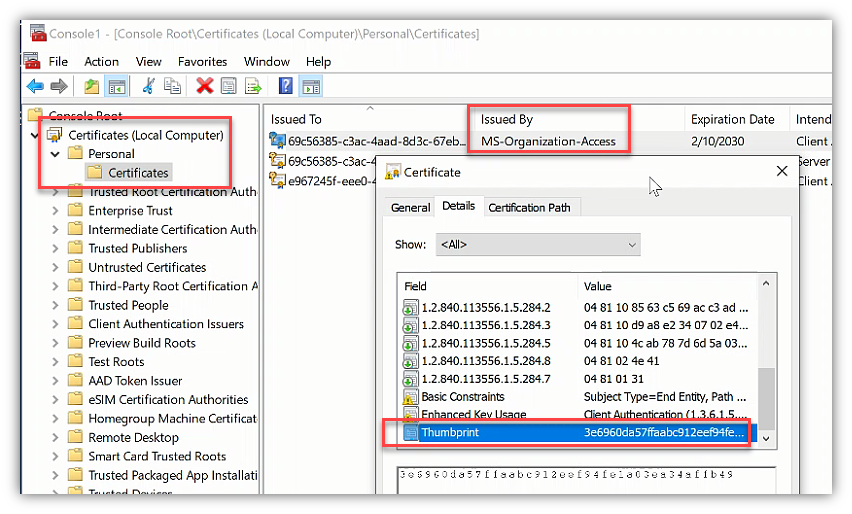Click the field list scroll up arrow
The width and height of the screenshot is (852, 514).
[x=766, y=283]
